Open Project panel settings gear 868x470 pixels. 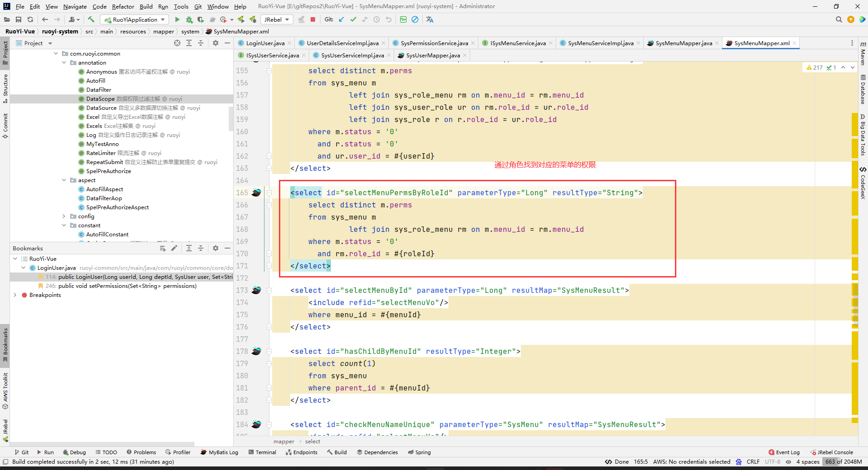(216, 43)
